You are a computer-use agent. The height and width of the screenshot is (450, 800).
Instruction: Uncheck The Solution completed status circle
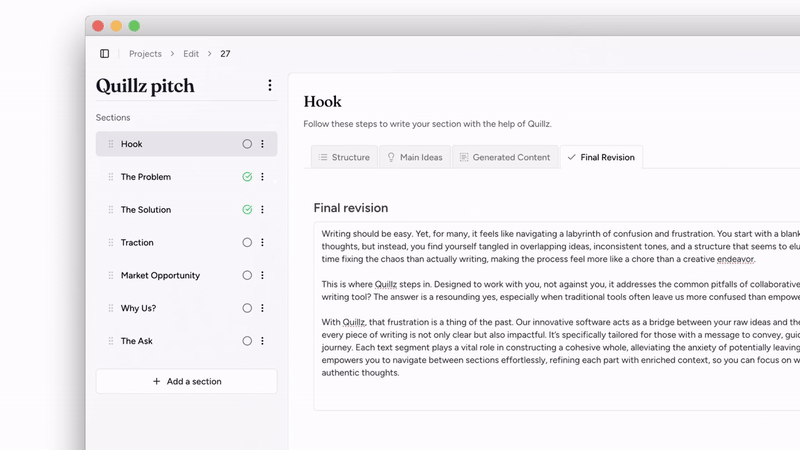pos(247,210)
